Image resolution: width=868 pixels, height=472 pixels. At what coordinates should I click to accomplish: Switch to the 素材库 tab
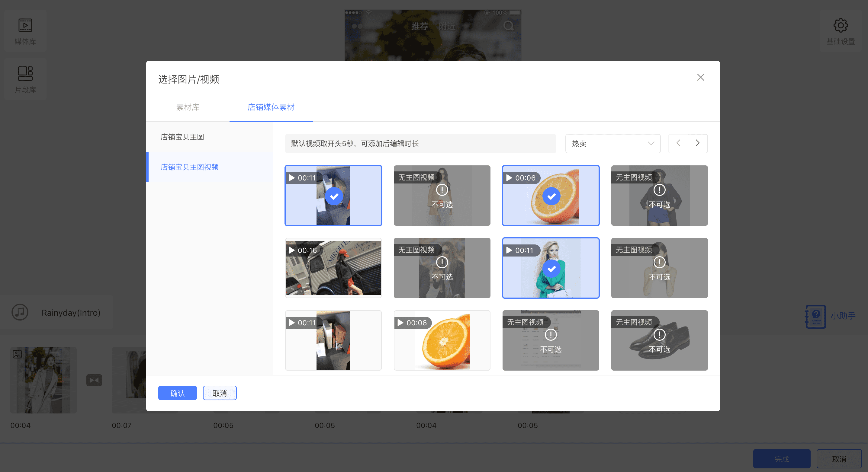pyautogui.click(x=188, y=107)
